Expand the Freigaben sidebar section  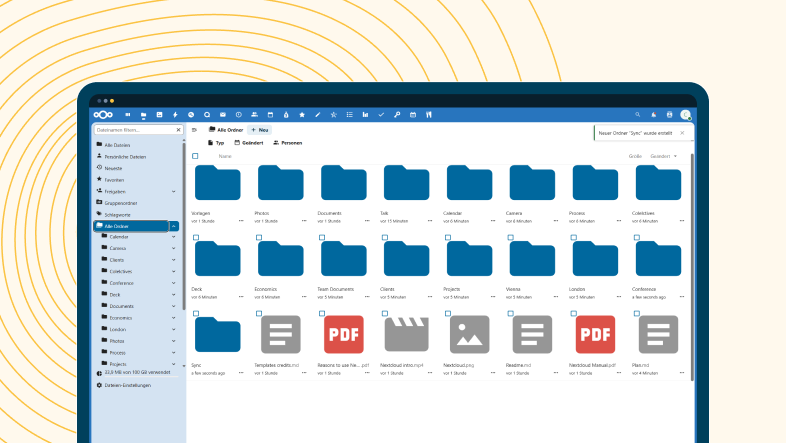pos(174,191)
